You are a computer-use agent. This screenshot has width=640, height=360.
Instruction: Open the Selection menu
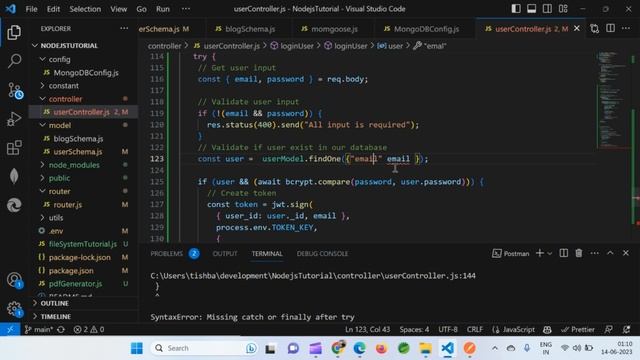[x=85, y=9]
